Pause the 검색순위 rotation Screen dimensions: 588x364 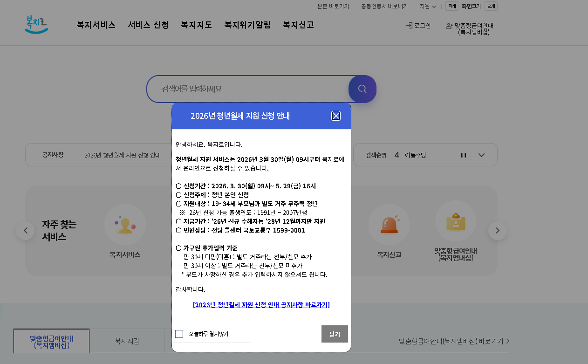tap(464, 155)
